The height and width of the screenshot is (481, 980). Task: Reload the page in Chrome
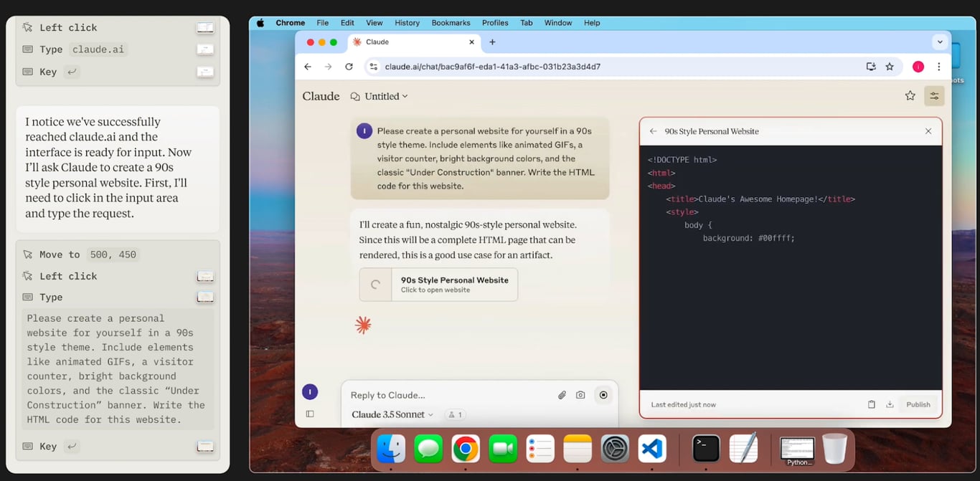tap(349, 67)
